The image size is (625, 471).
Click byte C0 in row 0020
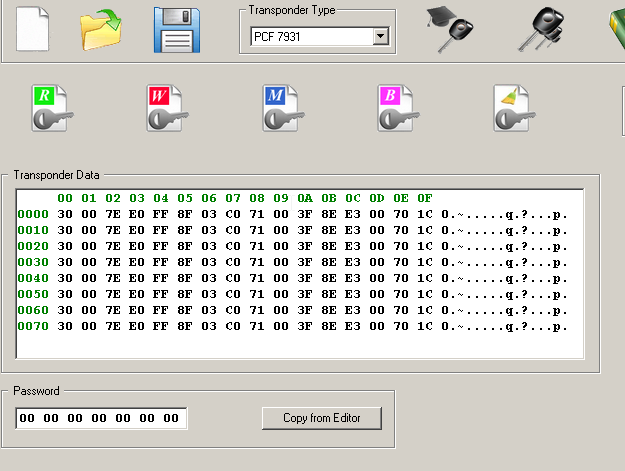coord(233,246)
